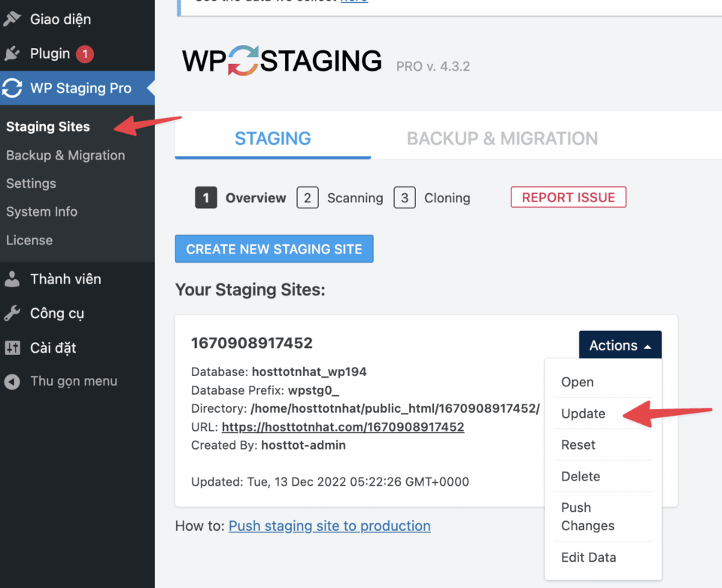The width and height of the screenshot is (722, 588).
Task: Click the WP Staging logo
Action: 282,60
